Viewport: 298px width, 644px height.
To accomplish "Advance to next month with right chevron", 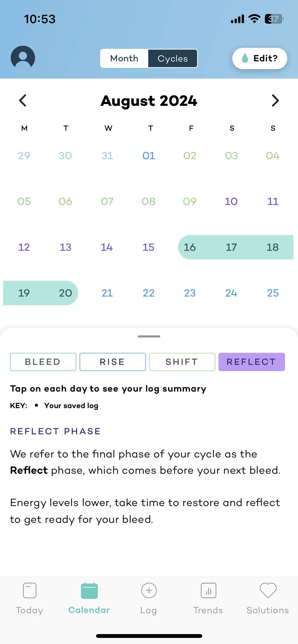I will click(275, 100).
